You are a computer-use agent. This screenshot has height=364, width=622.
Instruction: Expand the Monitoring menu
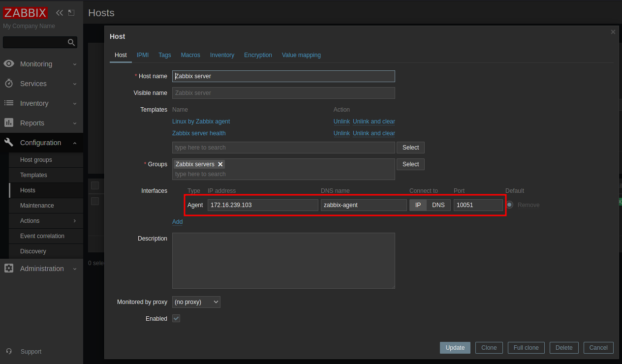75,64
